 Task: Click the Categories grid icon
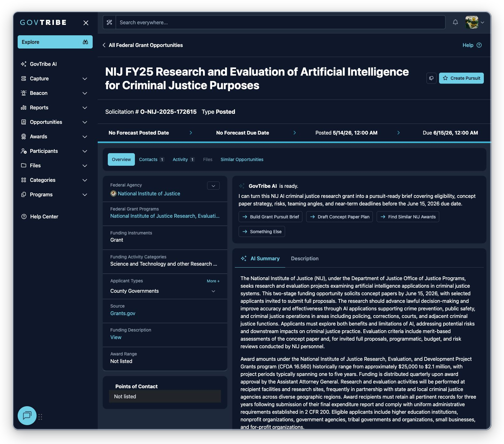(x=24, y=180)
